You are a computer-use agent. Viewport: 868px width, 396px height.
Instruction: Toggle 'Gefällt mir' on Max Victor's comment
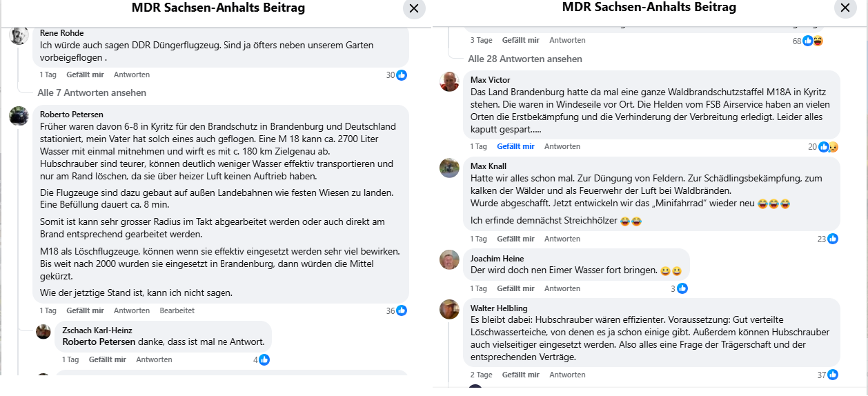click(x=515, y=146)
